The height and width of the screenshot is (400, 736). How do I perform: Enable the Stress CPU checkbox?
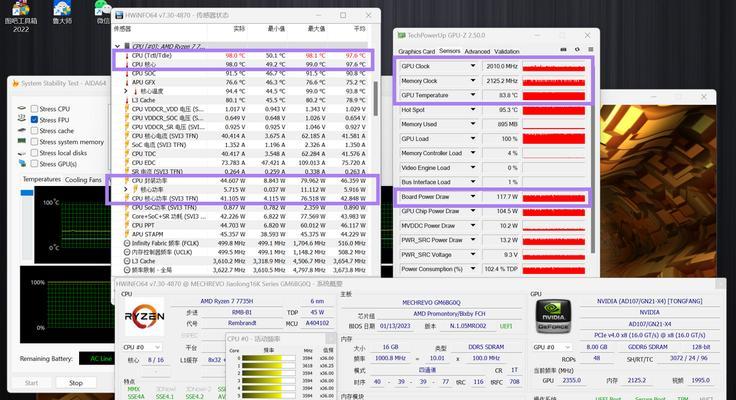(x=34, y=108)
